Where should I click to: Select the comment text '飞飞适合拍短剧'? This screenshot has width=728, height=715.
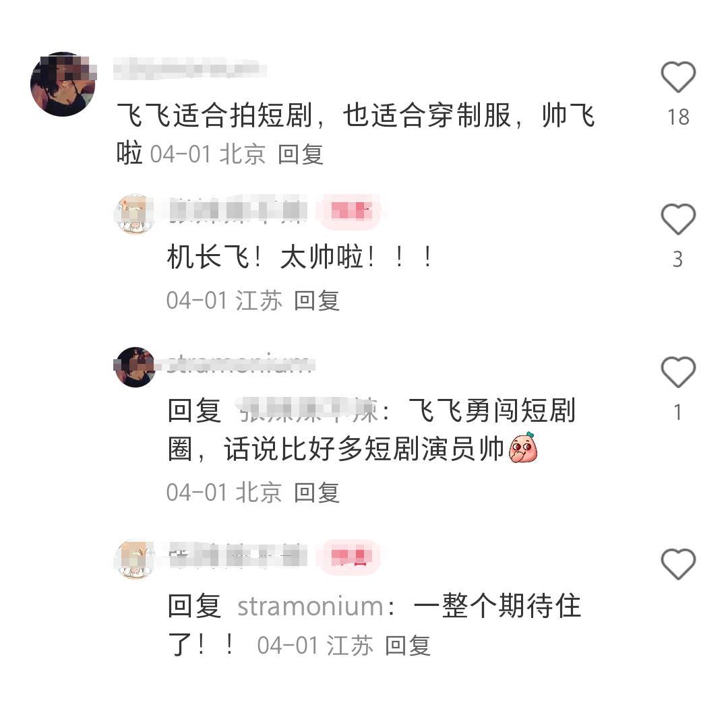click(x=214, y=116)
